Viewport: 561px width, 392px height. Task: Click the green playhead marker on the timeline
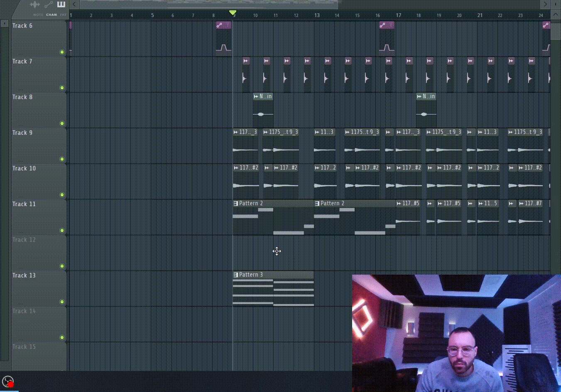click(x=233, y=13)
